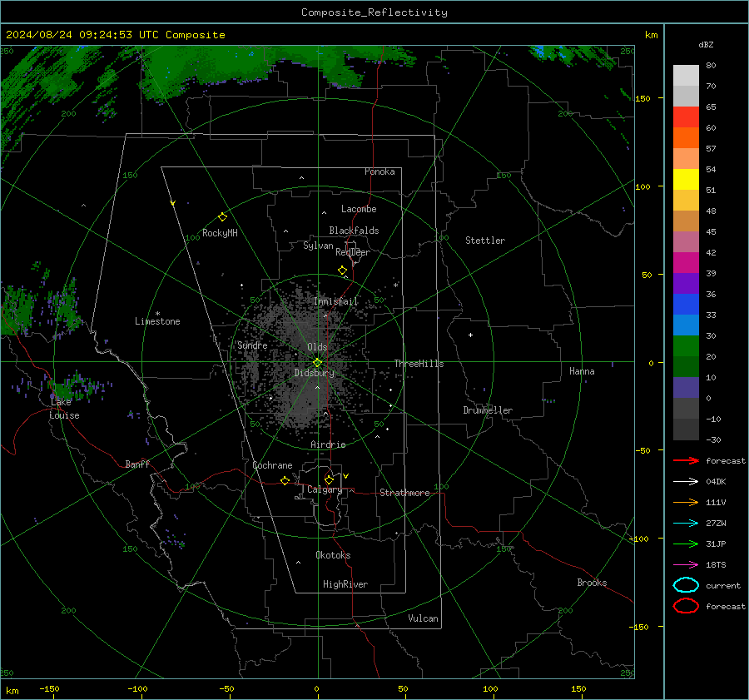
Task: Click the Didsbury label at the map centre
Action: click(314, 373)
